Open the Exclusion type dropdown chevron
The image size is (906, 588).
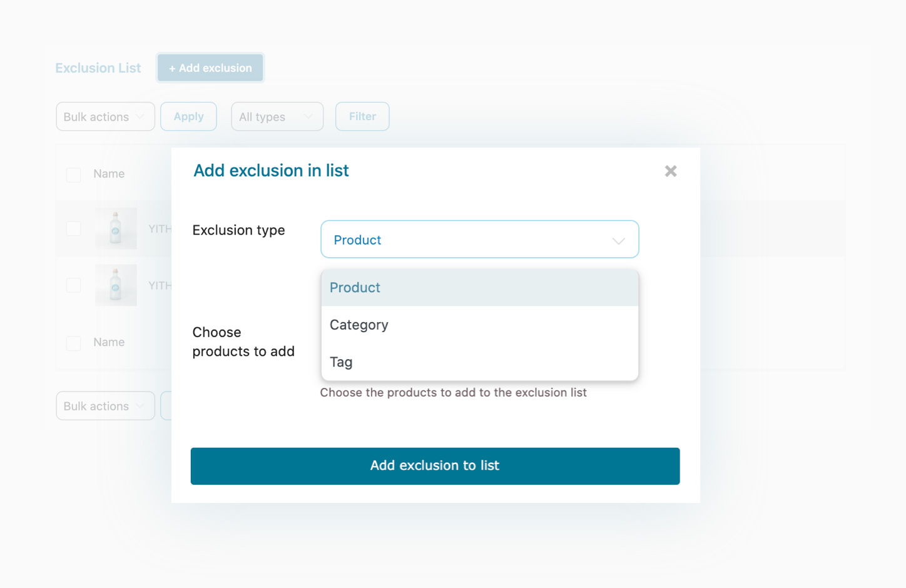point(618,240)
